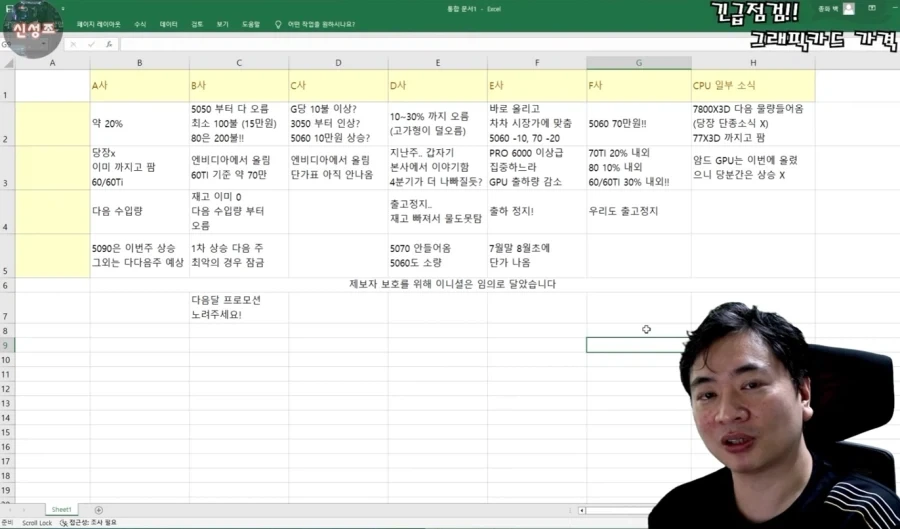The height and width of the screenshot is (529, 900).
Task: Click cell starting with 7800X3D 다음 물량들어옴
Action: click(753, 124)
